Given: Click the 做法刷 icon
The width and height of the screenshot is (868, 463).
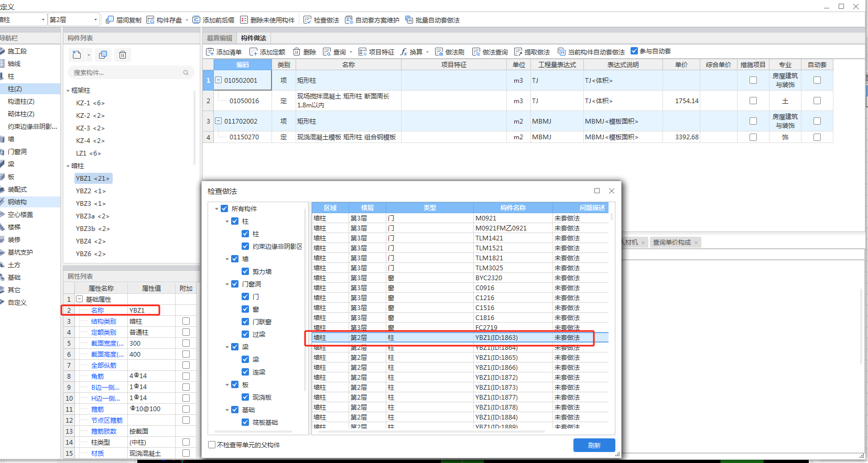Looking at the screenshot, I should (439, 52).
